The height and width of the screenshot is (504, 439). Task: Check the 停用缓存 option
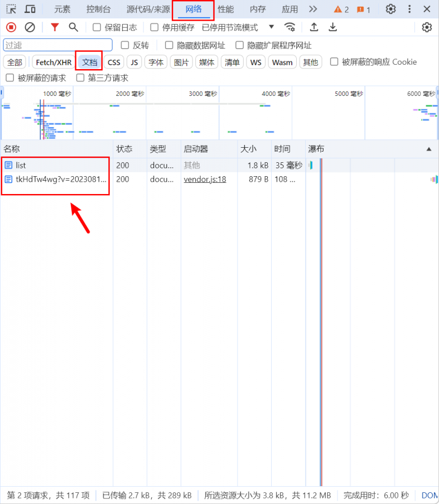point(155,27)
